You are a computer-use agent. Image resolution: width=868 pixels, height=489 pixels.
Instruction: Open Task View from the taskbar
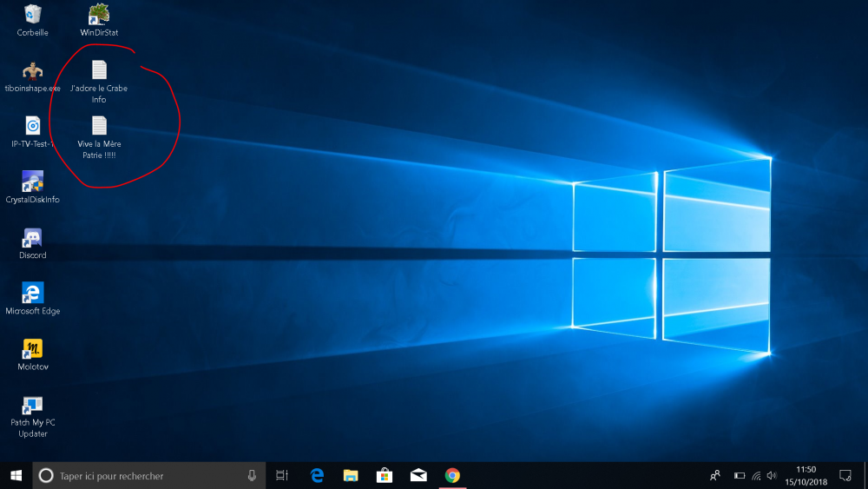click(x=281, y=475)
